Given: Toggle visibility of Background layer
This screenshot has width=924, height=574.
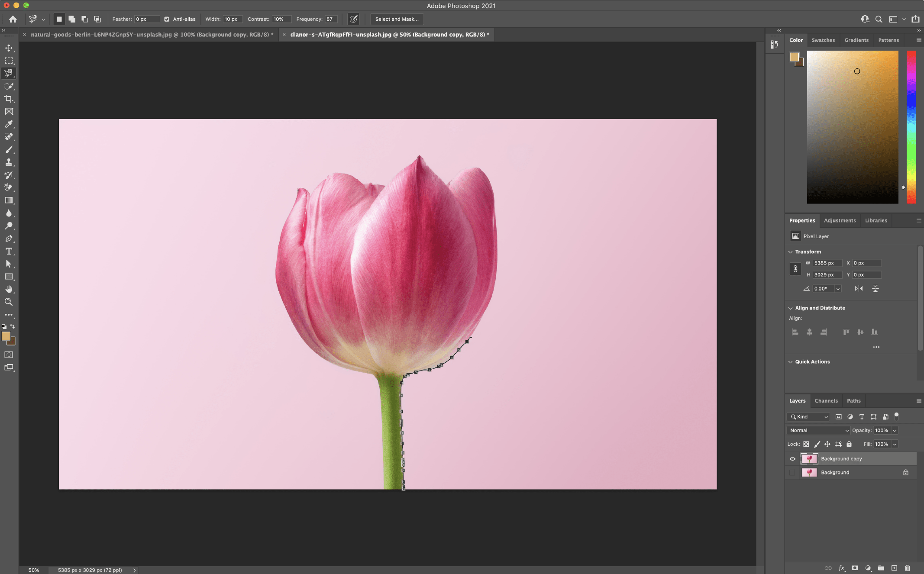Looking at the screenshot, I should tap(792, 472).
